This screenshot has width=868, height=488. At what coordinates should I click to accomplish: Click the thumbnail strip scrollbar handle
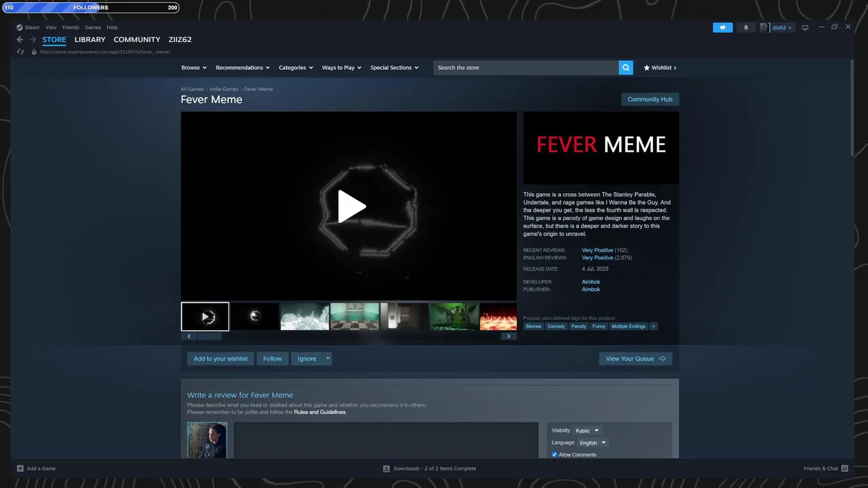(210, 336)
